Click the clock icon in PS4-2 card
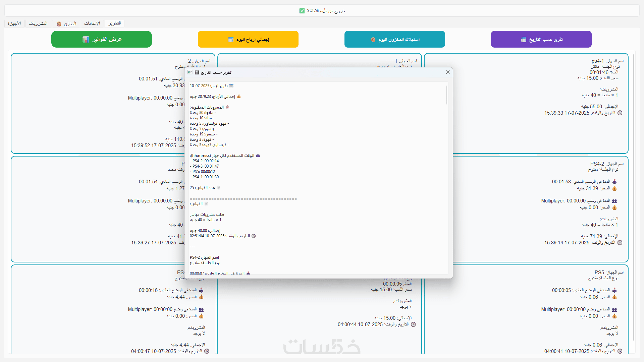644x362 pixels. tap(620, 243)
